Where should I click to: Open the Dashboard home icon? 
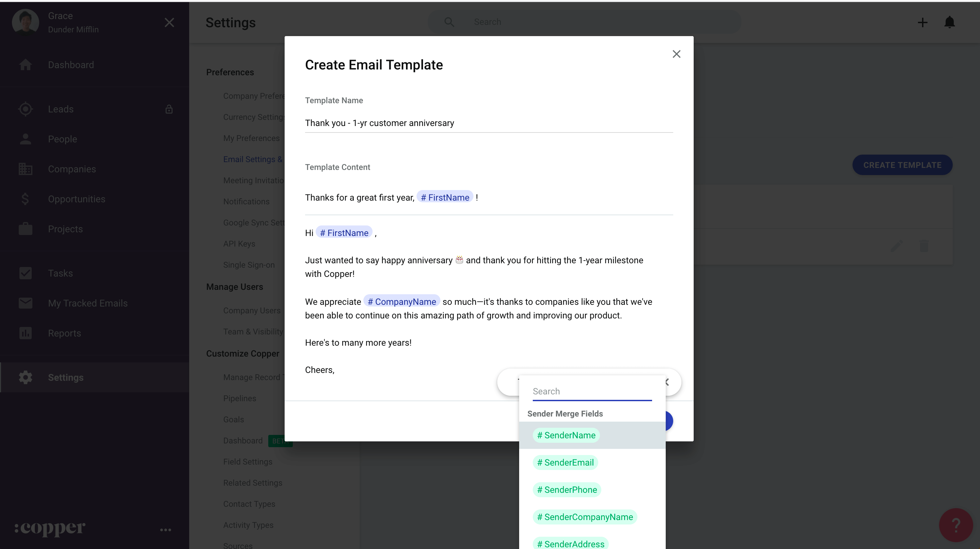click(26, 65)
